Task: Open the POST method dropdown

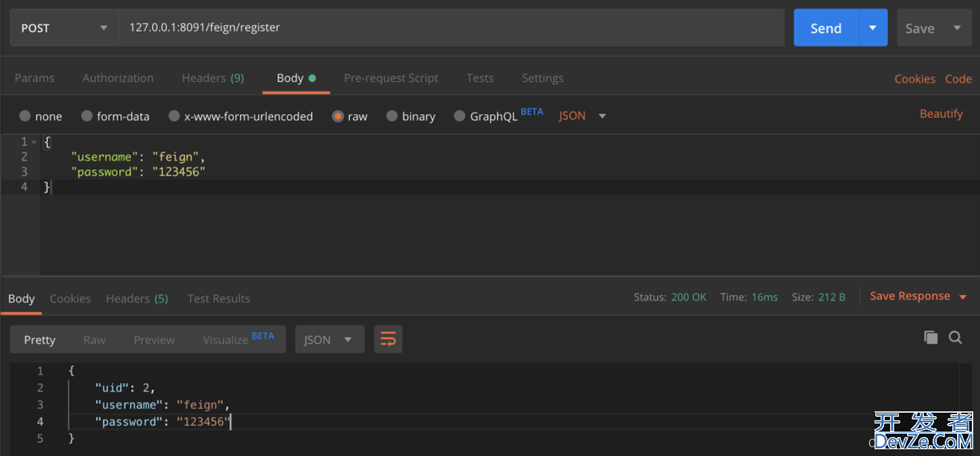Action: [64, 28]
